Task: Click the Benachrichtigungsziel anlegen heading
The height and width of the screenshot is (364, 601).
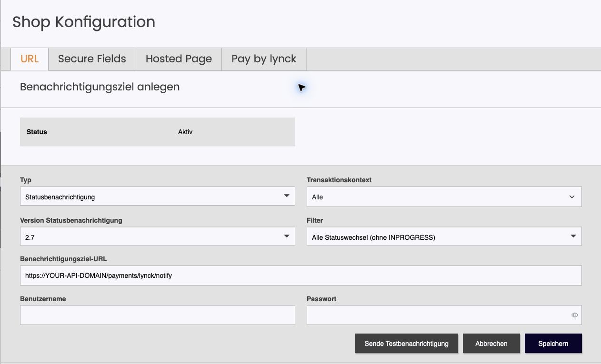Action: [100, 87]
